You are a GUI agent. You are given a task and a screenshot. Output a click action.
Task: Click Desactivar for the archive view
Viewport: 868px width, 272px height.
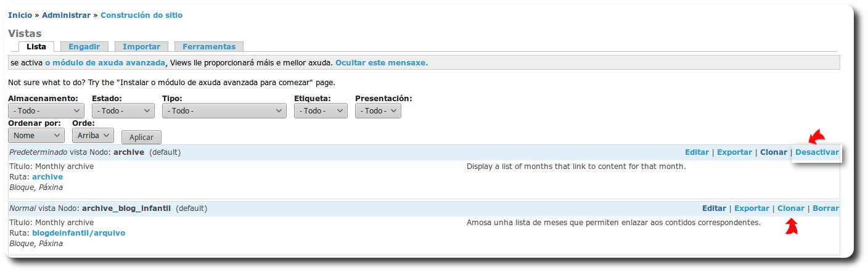(x=817, y=152)
